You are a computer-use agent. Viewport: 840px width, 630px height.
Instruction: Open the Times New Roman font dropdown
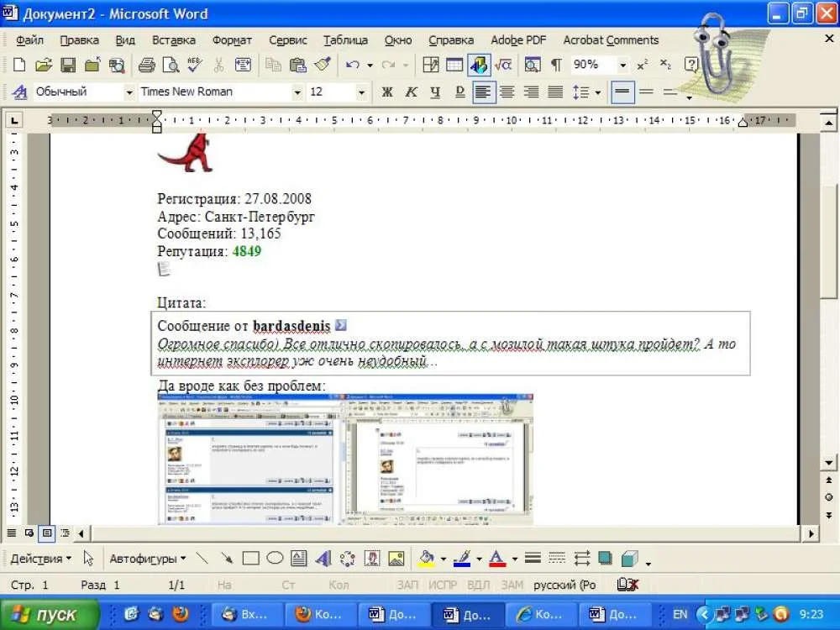pyautogui.click(x=297, y=92)
